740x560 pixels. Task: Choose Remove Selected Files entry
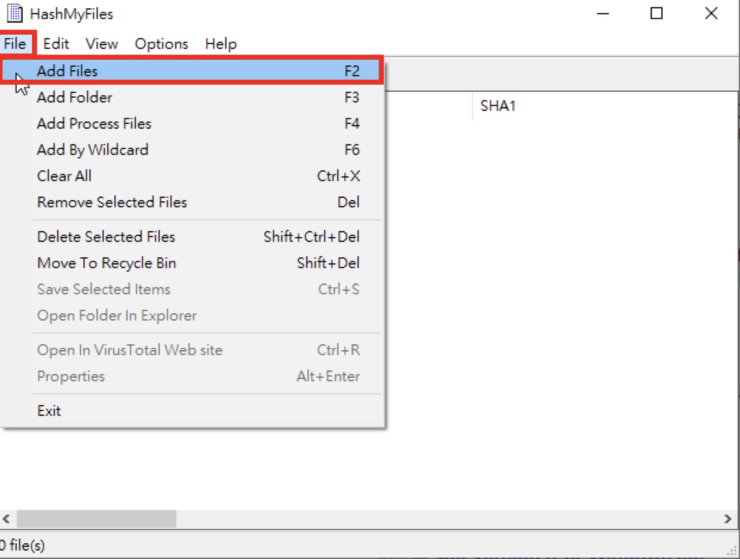point(193,202)
